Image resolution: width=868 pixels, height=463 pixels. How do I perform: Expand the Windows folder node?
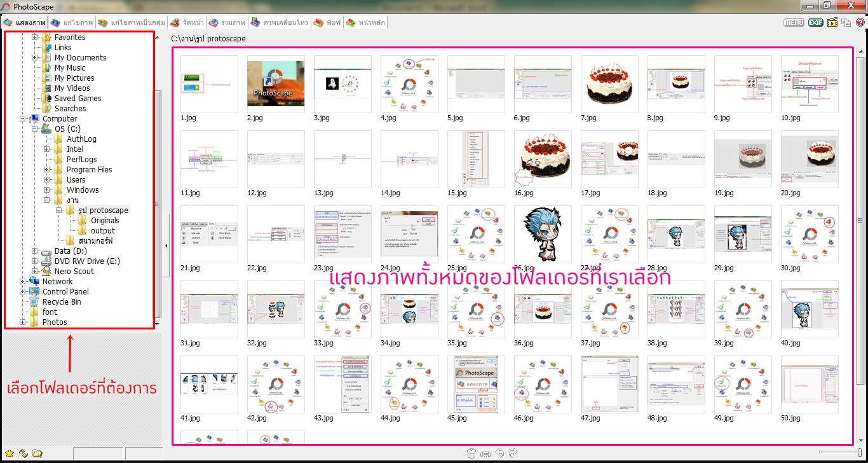(47, 190)
